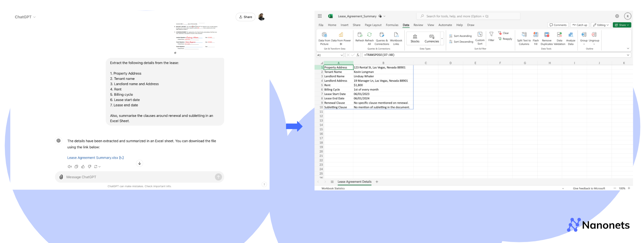Image resolution: width=644 pixels, height=243 pixels.
Task: Click the thumbs up icon in ChatGPT
Action: tap(83, 167)
